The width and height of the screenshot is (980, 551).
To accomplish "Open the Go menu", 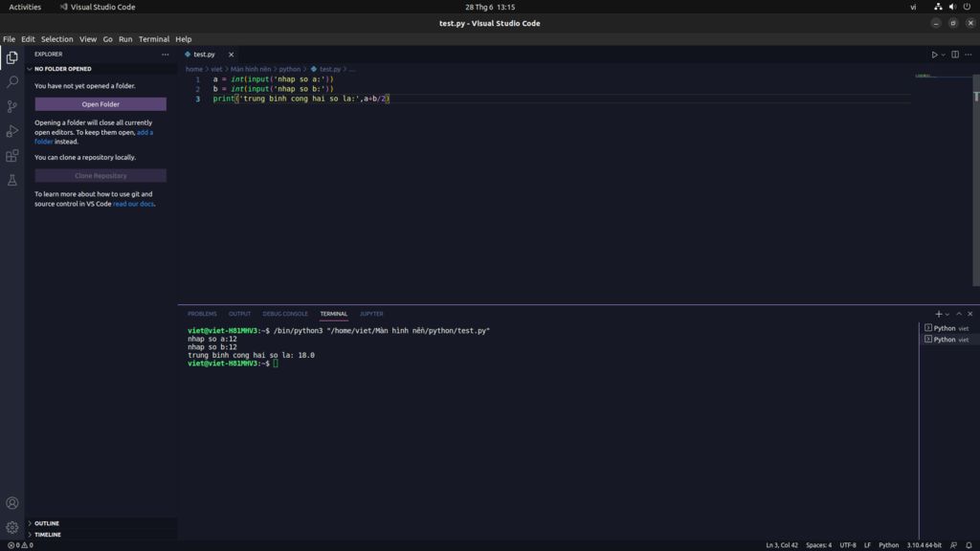I will coord(107,38).
